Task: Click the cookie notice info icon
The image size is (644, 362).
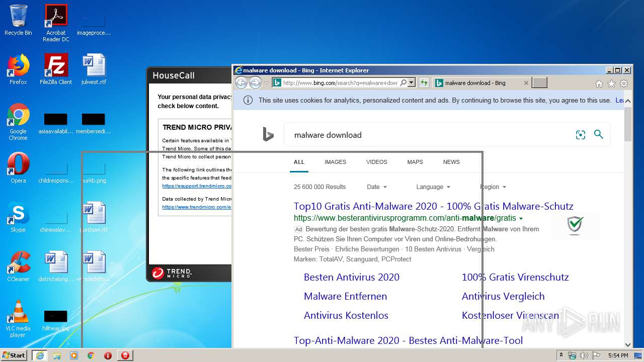Action: coord(248,100)
